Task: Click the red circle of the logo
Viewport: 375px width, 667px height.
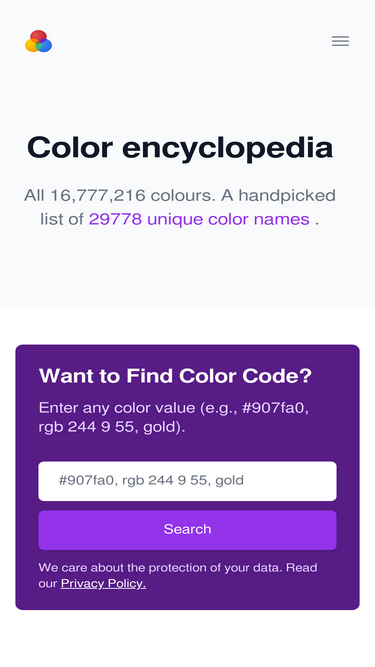Action: tap(39, 36)
